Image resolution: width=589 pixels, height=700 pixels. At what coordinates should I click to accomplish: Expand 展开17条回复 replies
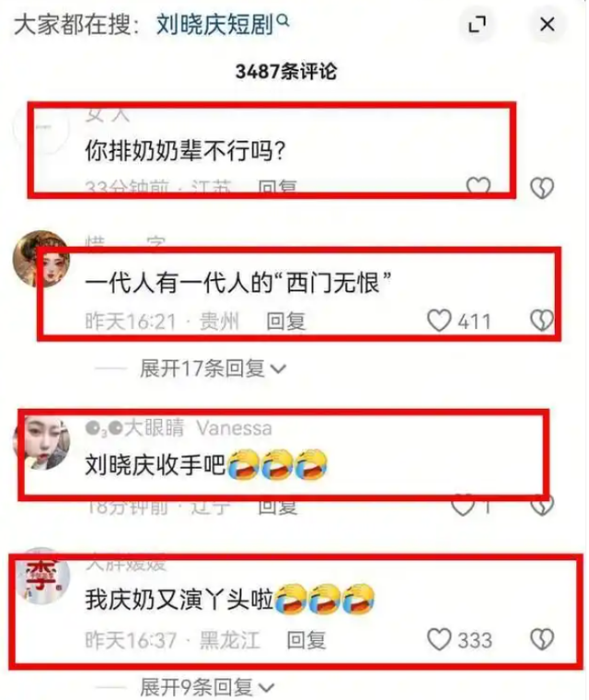[x=213, y=368]
